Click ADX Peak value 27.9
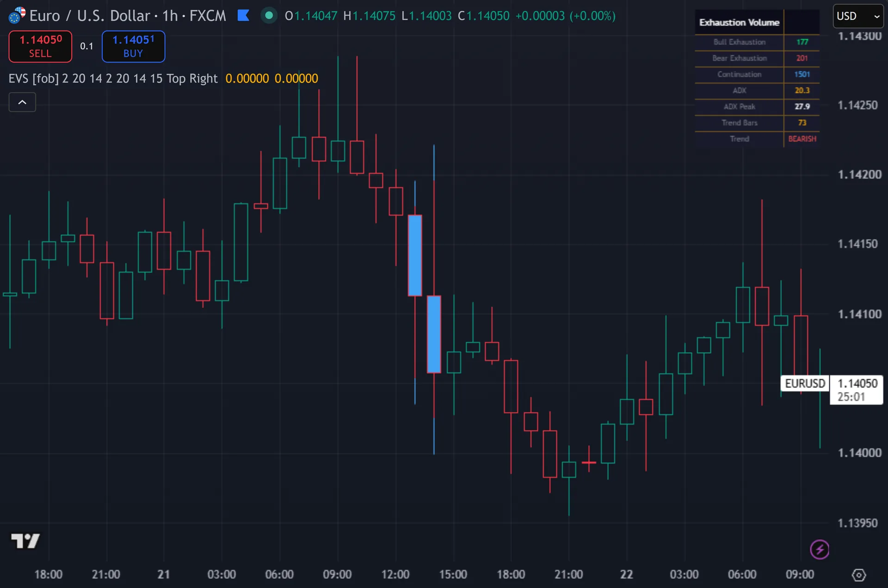 tap(802, 107)
